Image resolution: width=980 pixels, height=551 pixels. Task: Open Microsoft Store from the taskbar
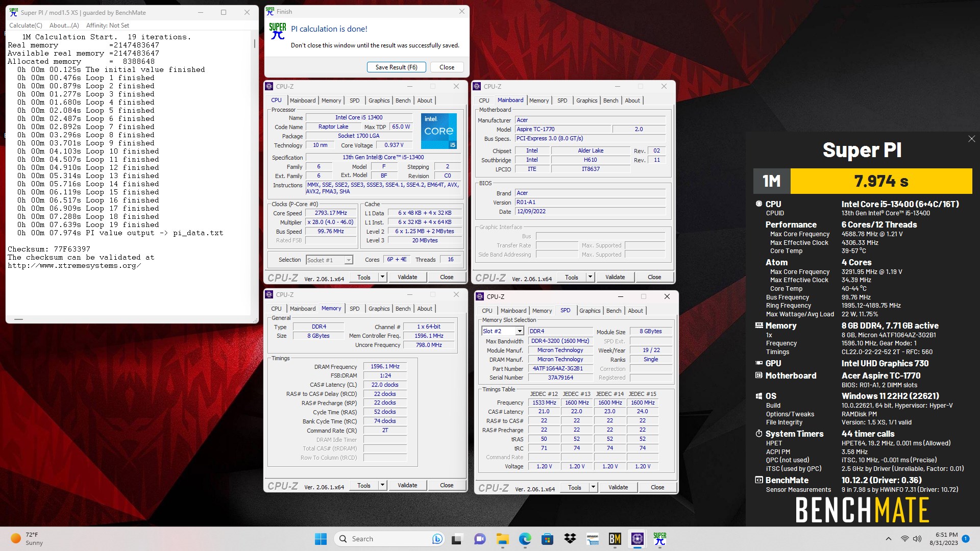click(548, 539)
